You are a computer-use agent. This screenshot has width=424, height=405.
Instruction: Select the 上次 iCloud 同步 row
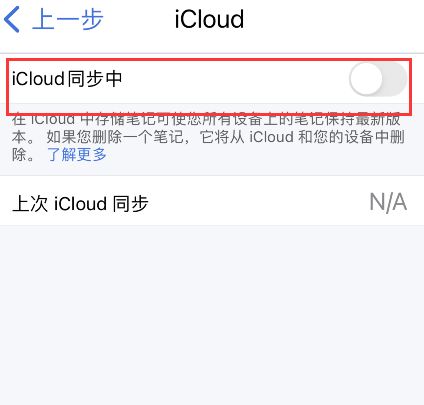click(212, 201)
